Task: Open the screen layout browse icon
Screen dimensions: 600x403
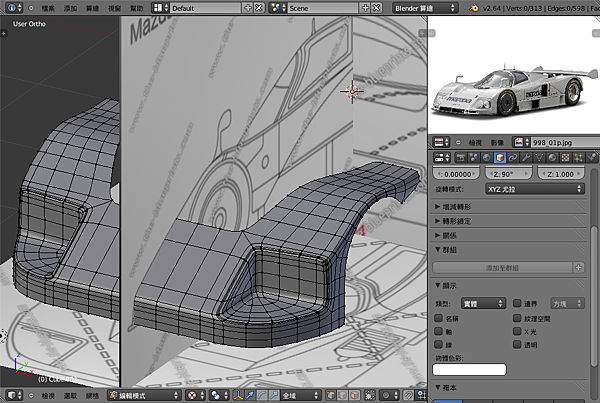Action: pyautogui.click(x=160, y=8)
